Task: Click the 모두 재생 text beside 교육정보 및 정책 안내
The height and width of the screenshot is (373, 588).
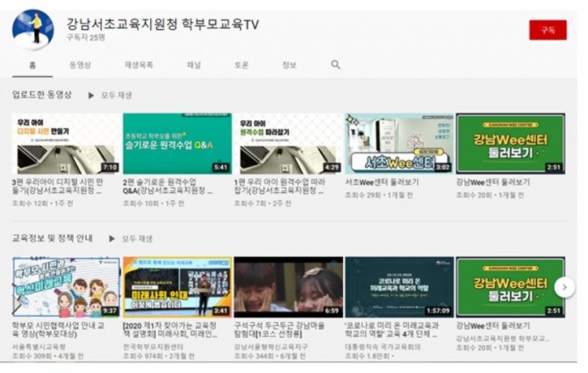Action: 137,239
